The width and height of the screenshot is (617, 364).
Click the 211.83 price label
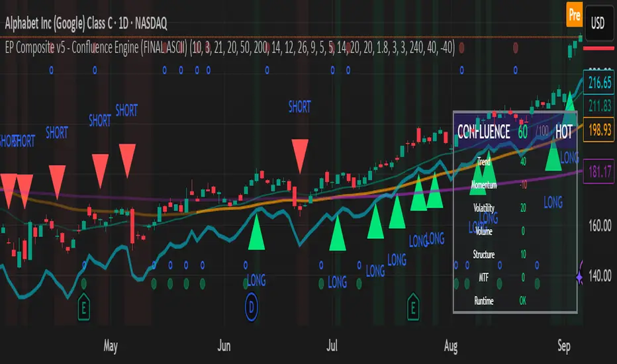(599, 105)
